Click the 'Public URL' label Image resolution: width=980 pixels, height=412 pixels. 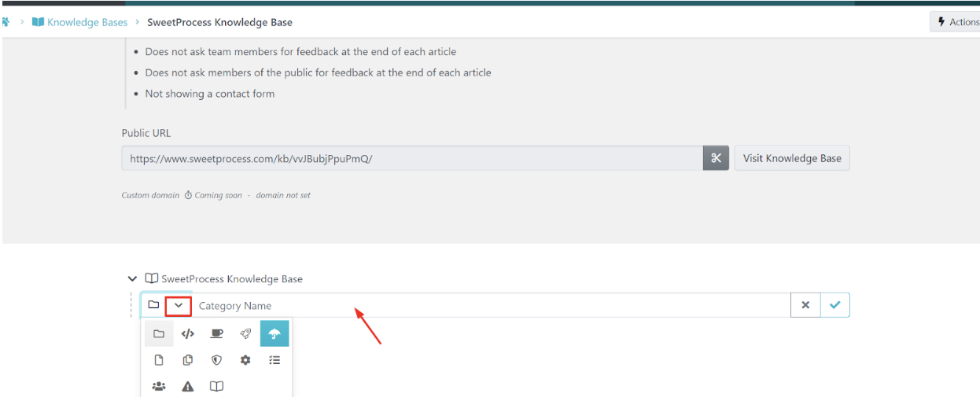pos(146,133)
